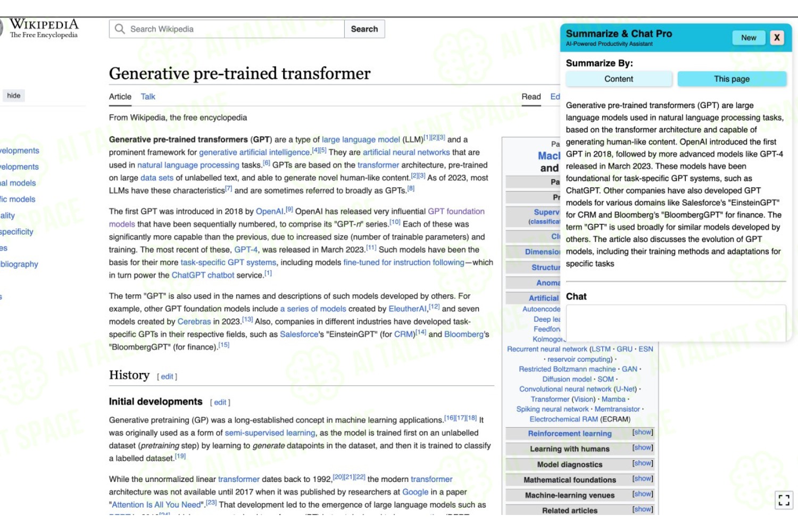
Task: Open the Google link
Action: tap(415, 492)
